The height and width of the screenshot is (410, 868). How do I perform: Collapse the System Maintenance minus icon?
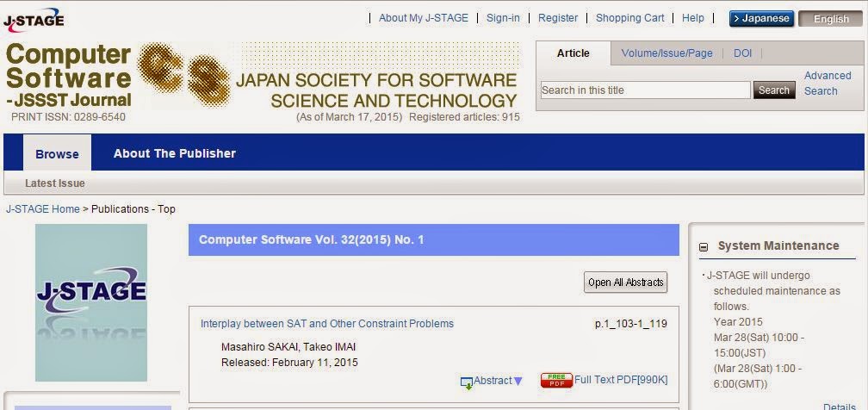704,247
